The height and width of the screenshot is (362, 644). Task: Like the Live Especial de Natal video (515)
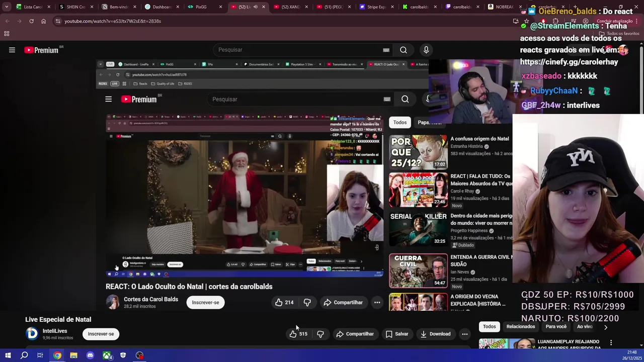tap(298, 334)
